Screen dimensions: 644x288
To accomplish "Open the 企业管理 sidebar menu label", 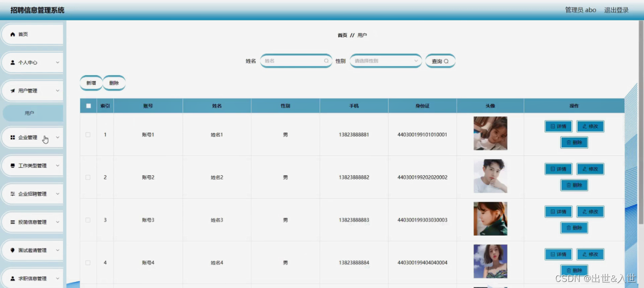I will point(28,137).
